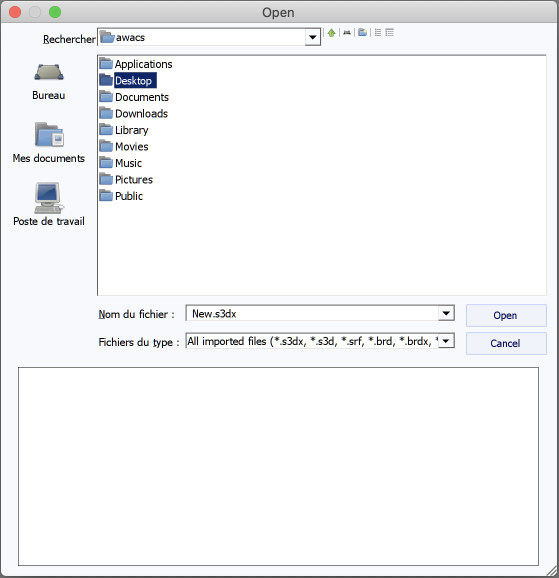Jump to desktop via small toolbar icon
Screen dimensions: 559x578
347,33
